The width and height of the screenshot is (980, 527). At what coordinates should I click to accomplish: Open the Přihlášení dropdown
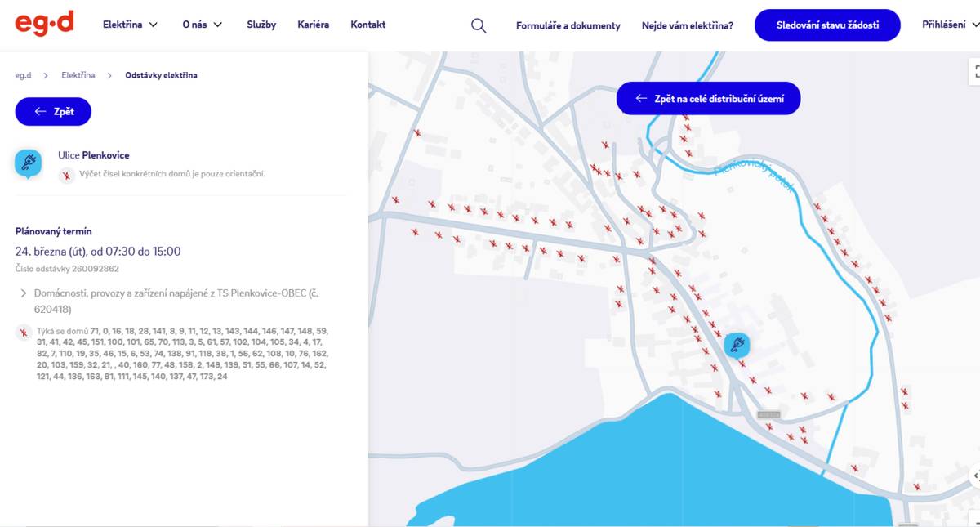click(x=950, y=25)
